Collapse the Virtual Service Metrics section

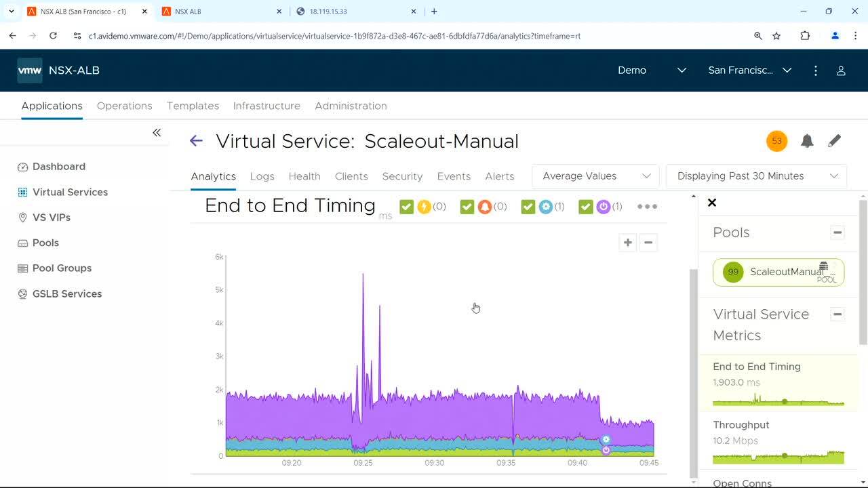[837, 314]
